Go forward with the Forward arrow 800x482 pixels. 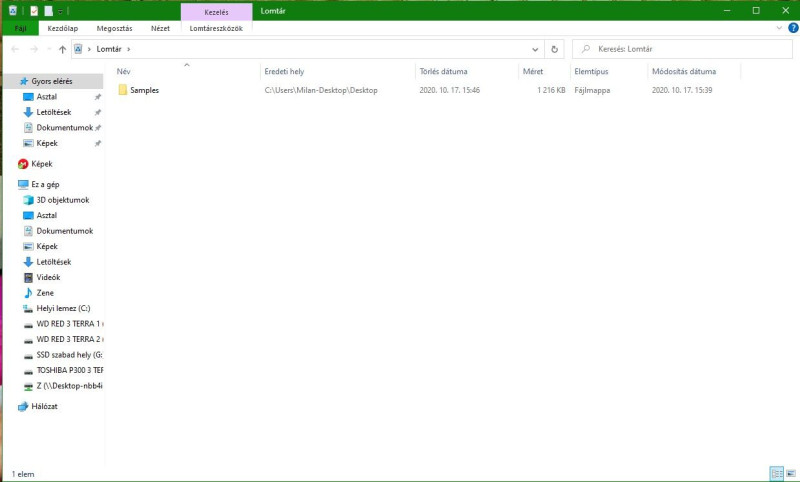[x=34, y=49]
